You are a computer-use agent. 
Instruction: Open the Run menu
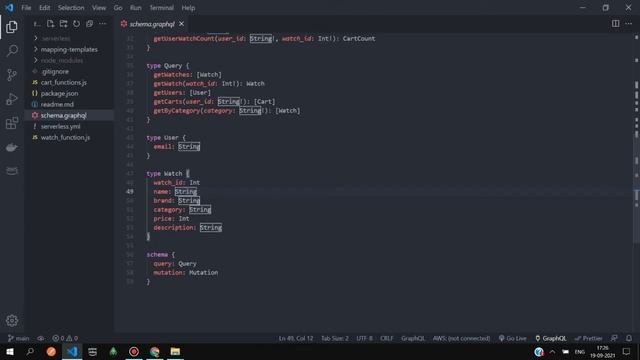pos(136,8)
